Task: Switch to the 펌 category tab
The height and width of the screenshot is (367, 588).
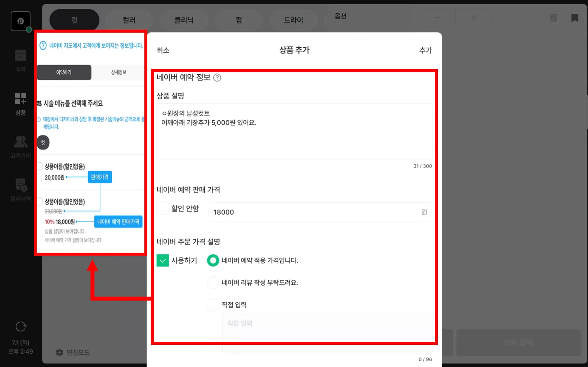Action: point(239,20)
